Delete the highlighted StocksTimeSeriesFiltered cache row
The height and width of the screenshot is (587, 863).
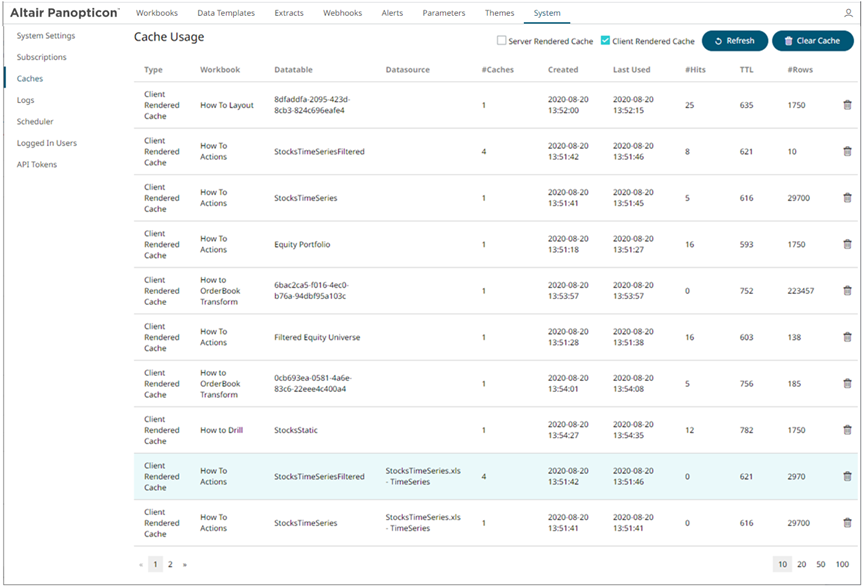coord(847,476)
